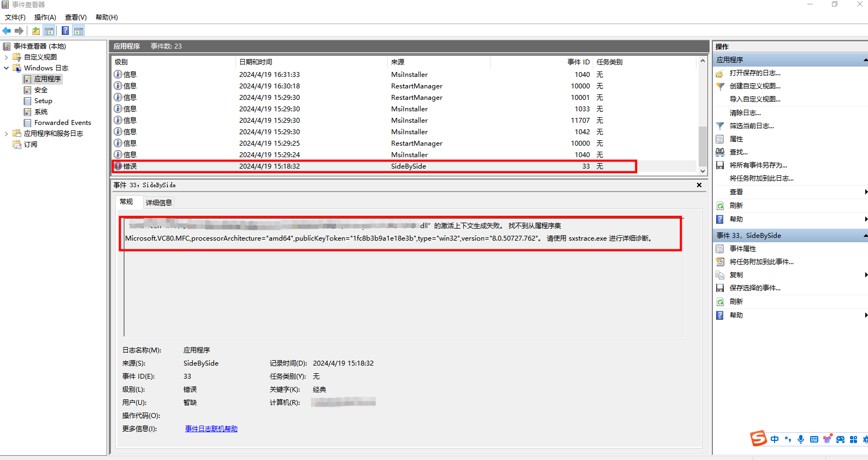Select 订阅 in tree

click(31, 145)
